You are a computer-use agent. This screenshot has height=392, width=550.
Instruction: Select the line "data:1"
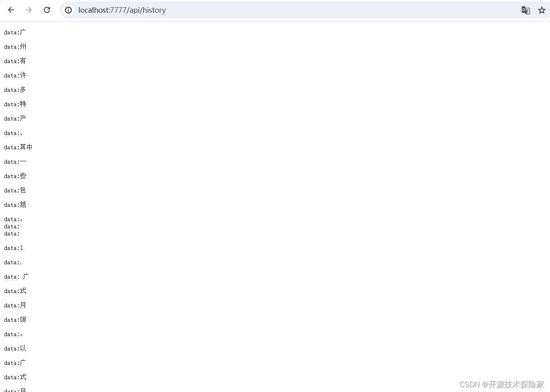[x=14, y=248]
